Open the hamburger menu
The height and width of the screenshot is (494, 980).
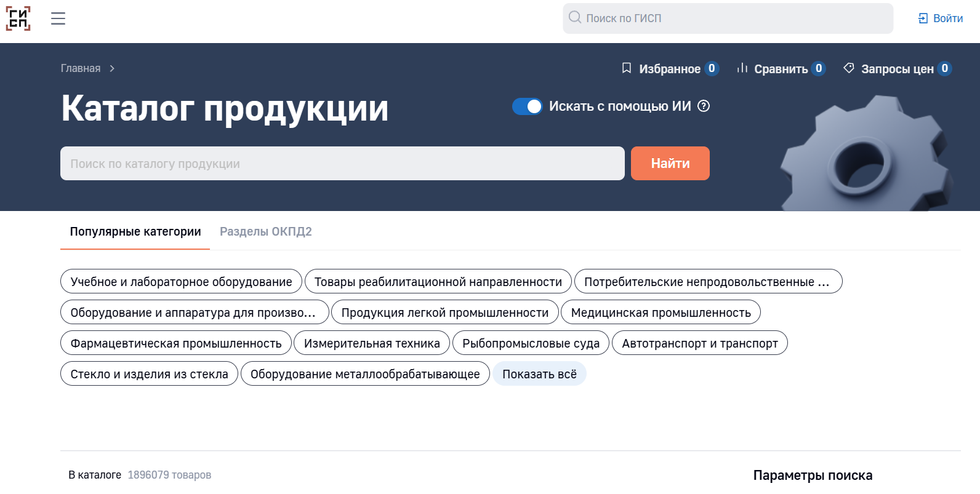(x=58, y=18)
